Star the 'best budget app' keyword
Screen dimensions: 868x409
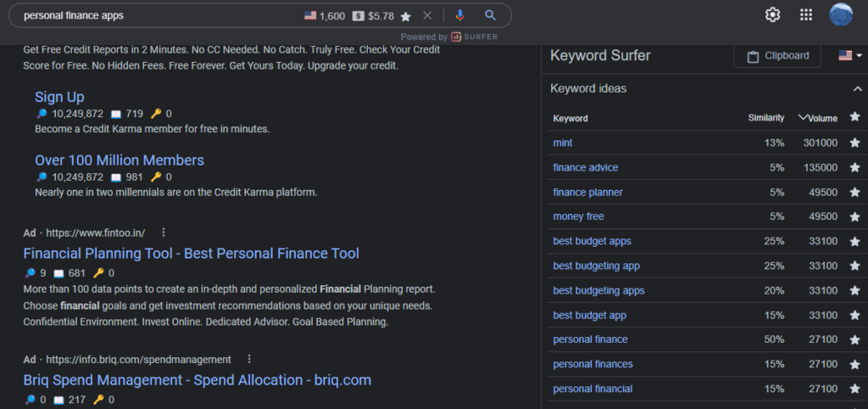pyautogui.click(x=854, y=316)
